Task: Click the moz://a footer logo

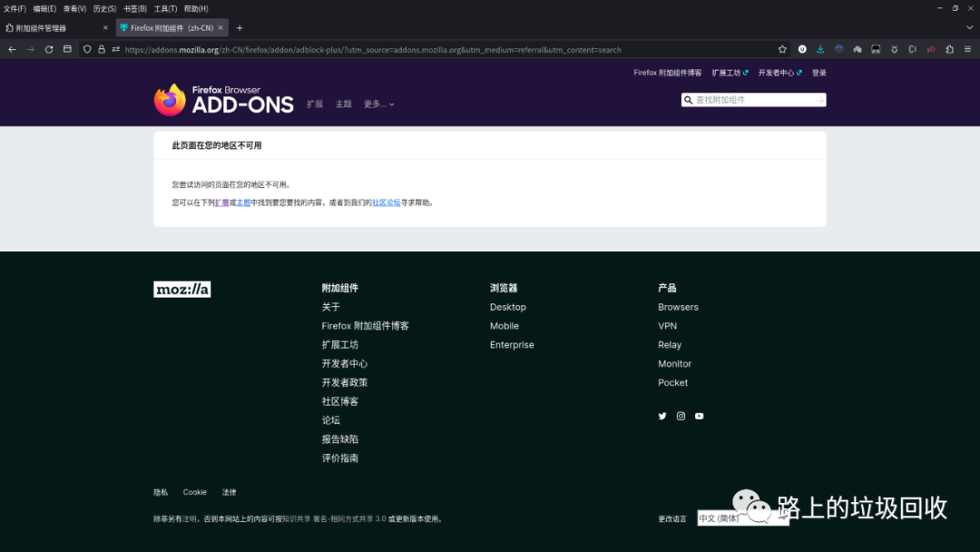Action: pos(181,289)
